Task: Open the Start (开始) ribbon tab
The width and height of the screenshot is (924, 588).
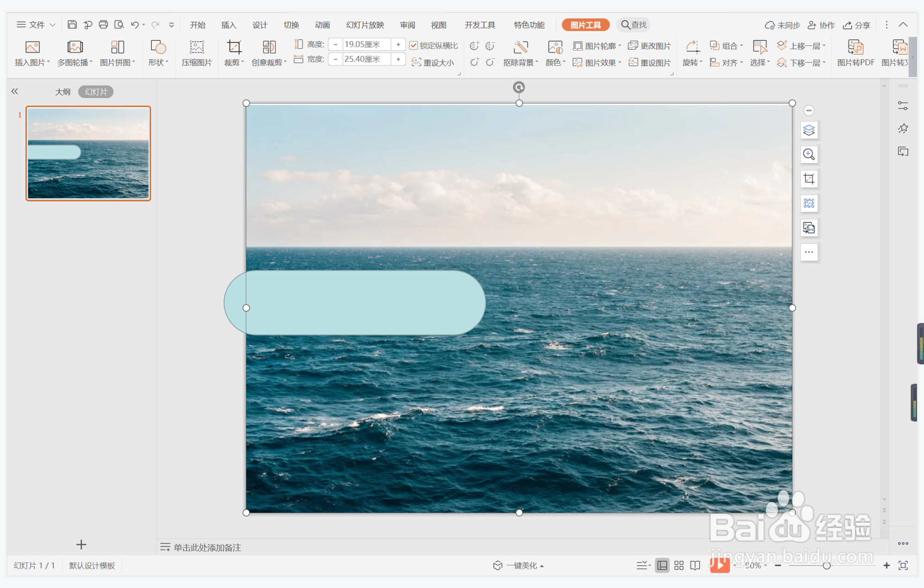Action: tap(198, 25)
